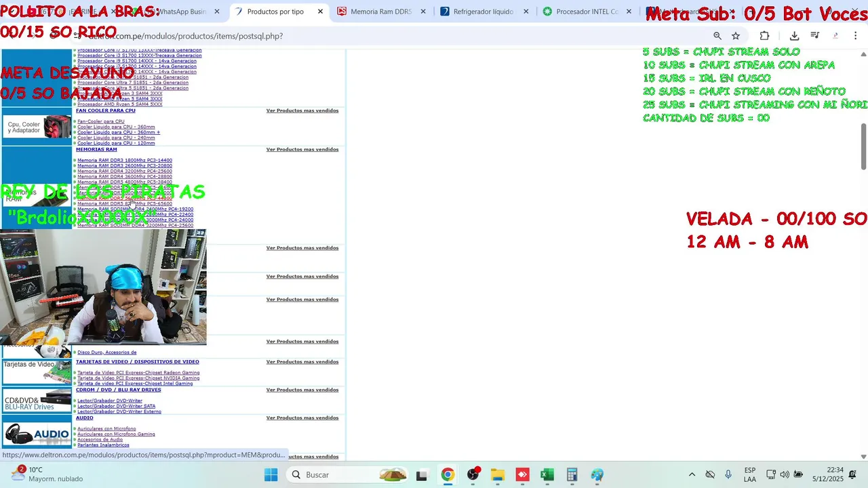Open Lector/Grabador DVD-Writer Externo link
Image resolution: width=868 pixels, height=488 pixels.
pyautogui.click(x=119, y=411)
